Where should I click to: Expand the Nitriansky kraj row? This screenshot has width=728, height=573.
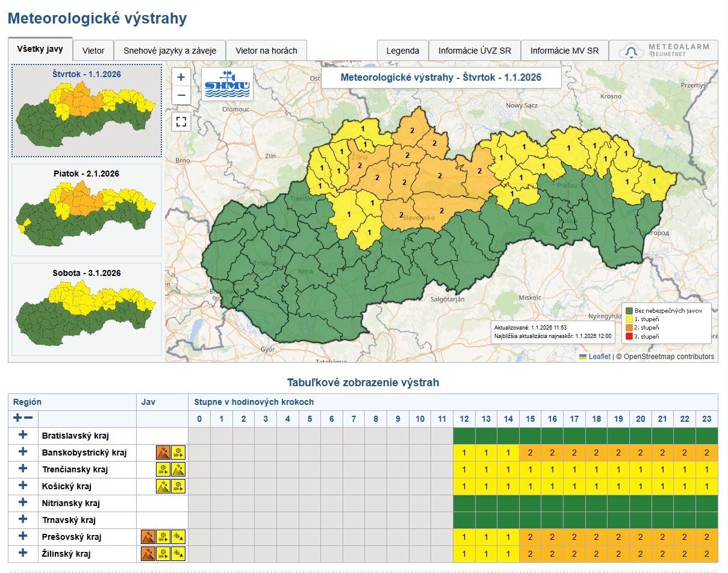(x=23, y=503)
